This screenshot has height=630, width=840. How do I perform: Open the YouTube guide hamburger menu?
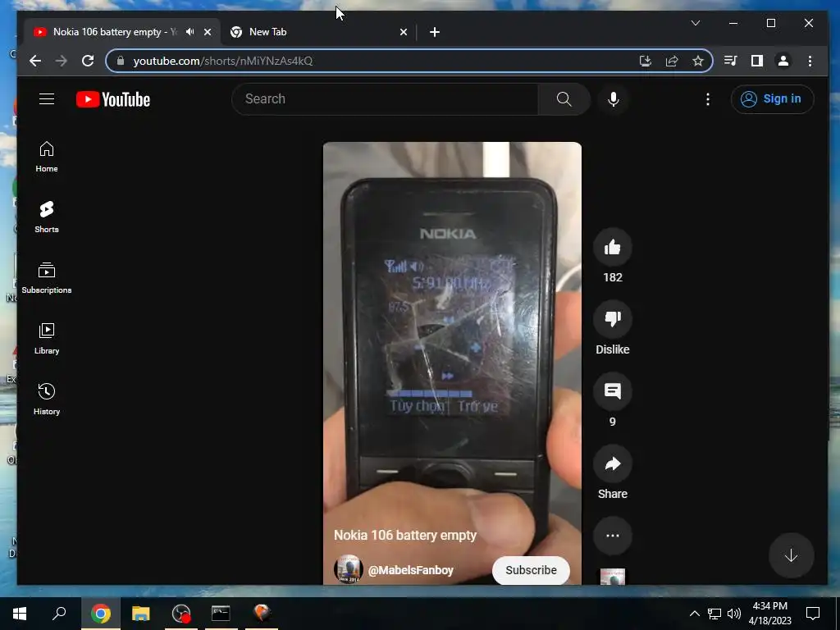click(47, 99)
